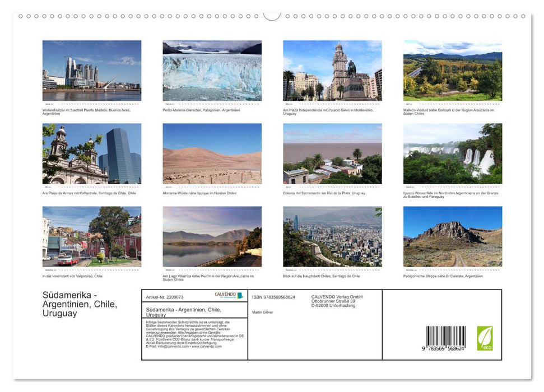
Task: Click the Atacama desert photo
Action: (x=212, y=153)
